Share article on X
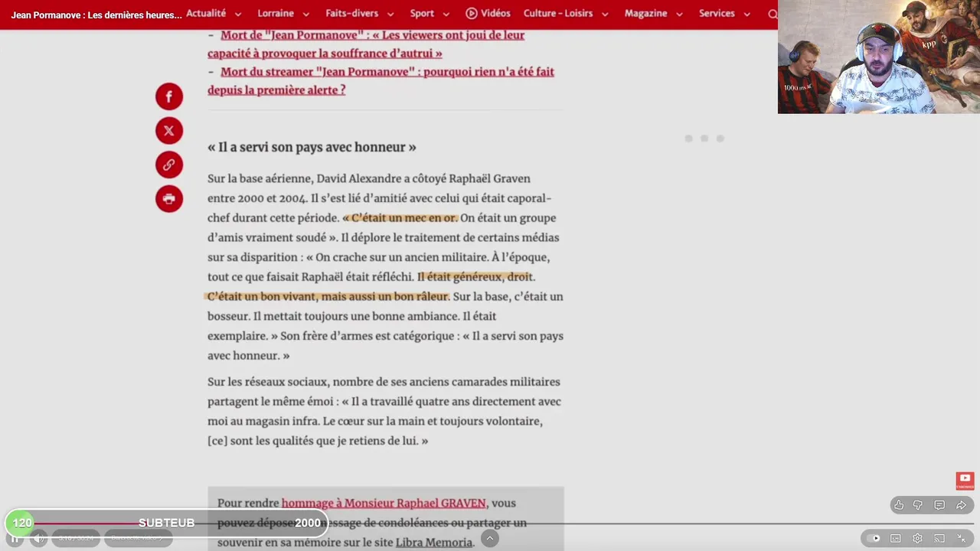 pyautogui.click(x=169, y=131)
